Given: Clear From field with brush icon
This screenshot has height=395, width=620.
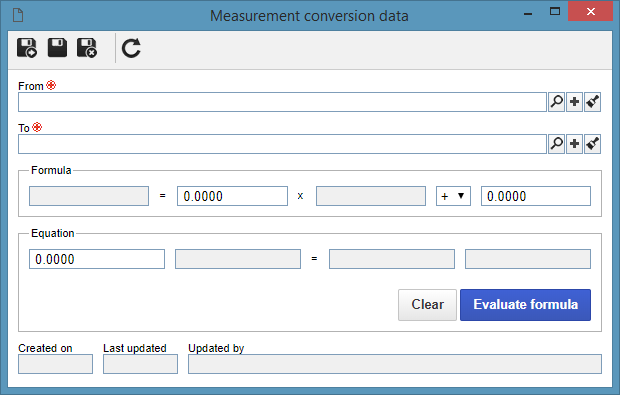Looking at the screenshot, I should (592, 102).
